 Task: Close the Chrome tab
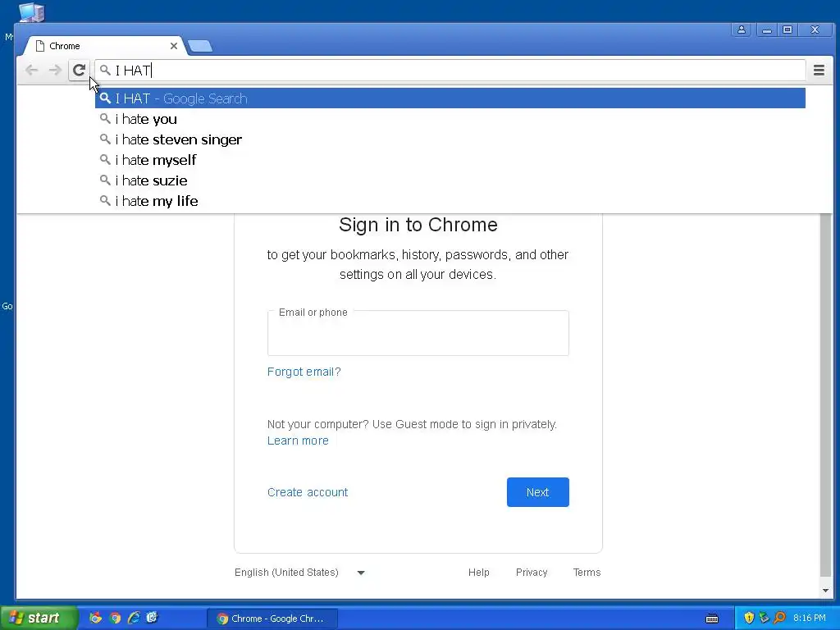(174, 46)
